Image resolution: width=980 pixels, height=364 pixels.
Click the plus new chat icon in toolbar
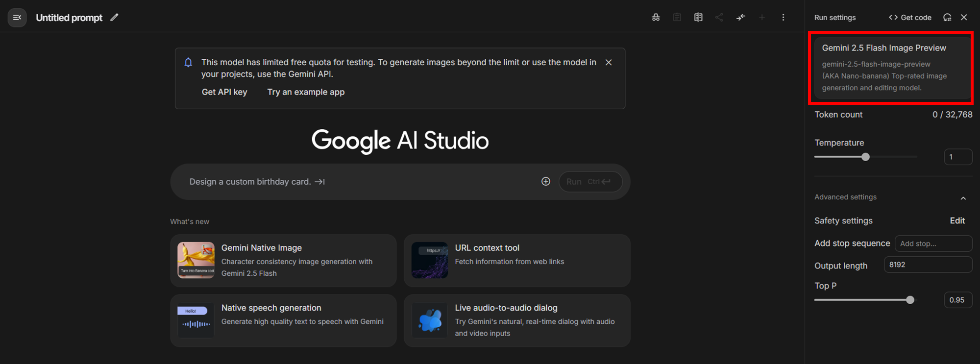click(762, 18)
